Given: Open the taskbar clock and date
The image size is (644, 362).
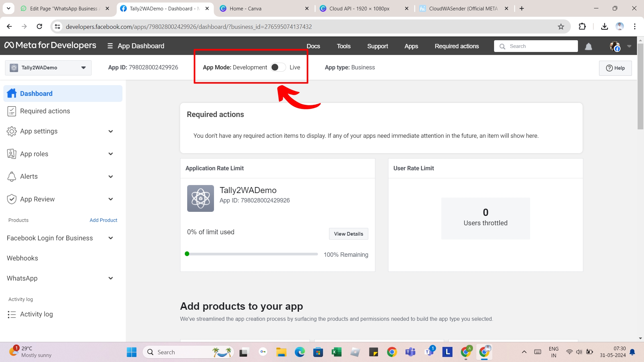Looking at the screenshot, I should pos(612,352).
